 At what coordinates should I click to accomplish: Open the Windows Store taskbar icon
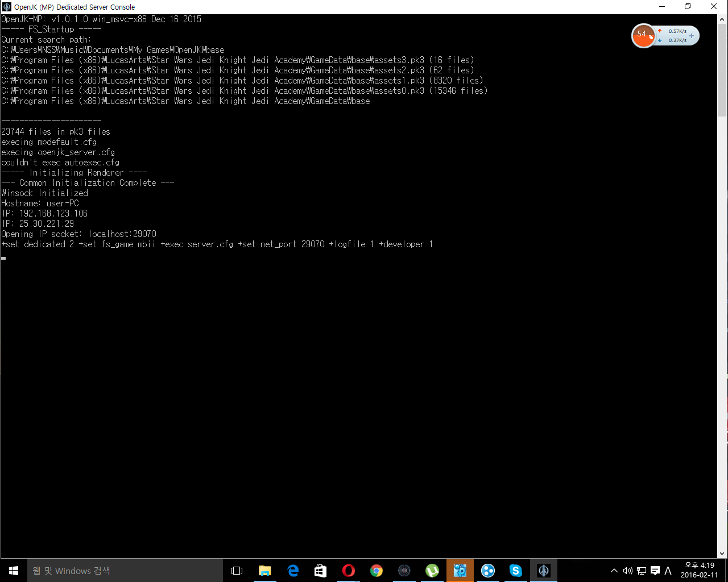click(x=321, y=571)
